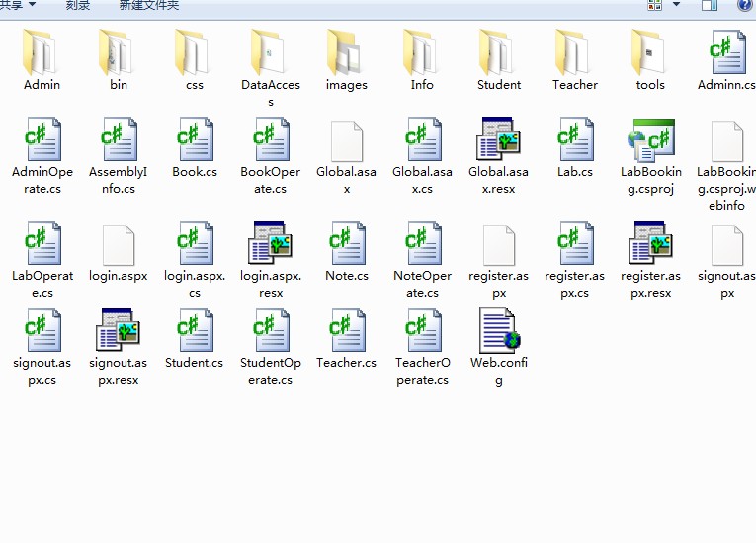Open the help button
Screen dimensions: 756x543
(746, 5)
